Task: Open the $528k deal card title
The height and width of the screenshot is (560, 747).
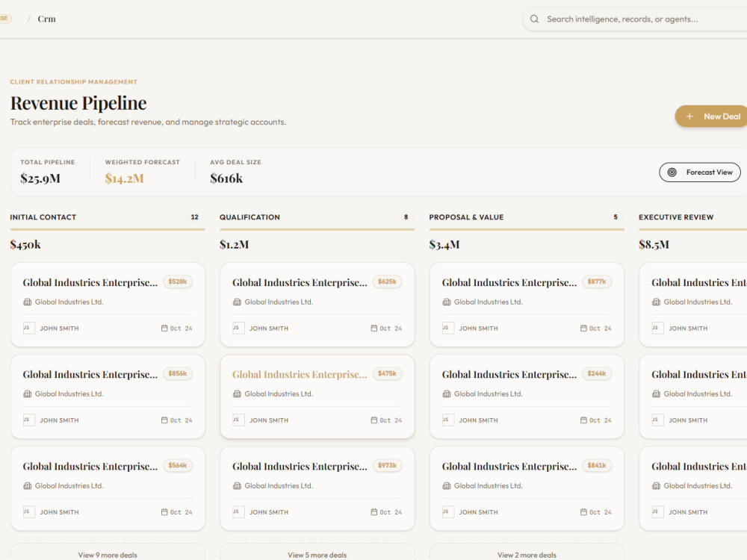Action: pyautogui.click(x=90, y=282)
